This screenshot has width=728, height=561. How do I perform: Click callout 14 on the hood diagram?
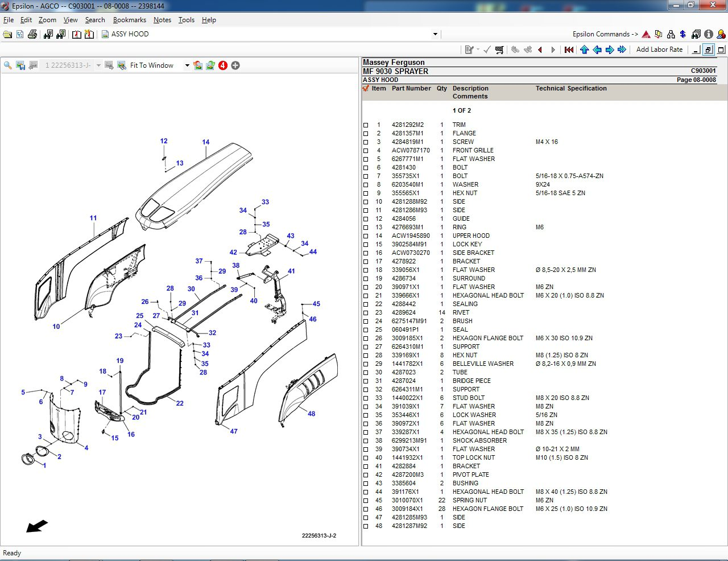point(206,142)
